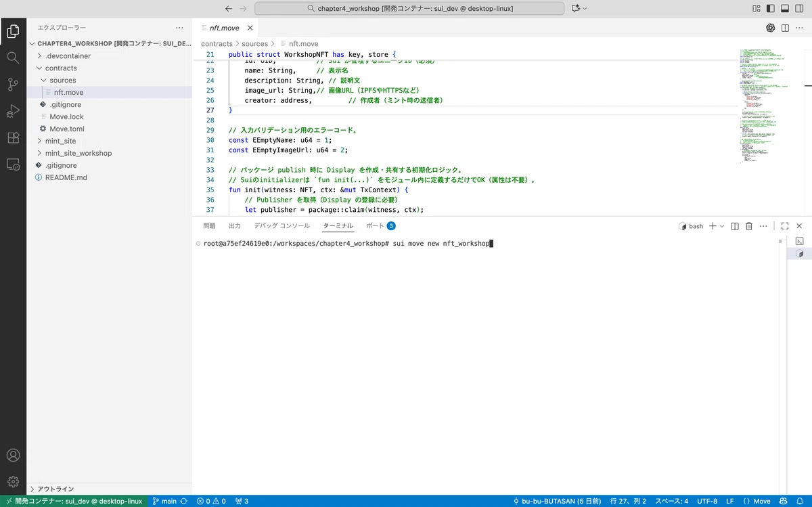The height and width of the screenshot is (507, 812).
Task: Click the forwarded ports count 3
Action: (242, 501)
